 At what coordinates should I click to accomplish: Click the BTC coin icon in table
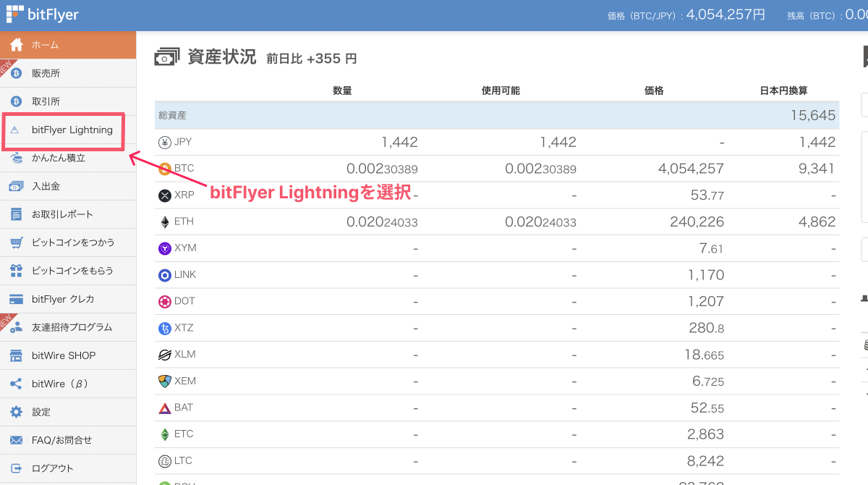[x=164, y=169]
